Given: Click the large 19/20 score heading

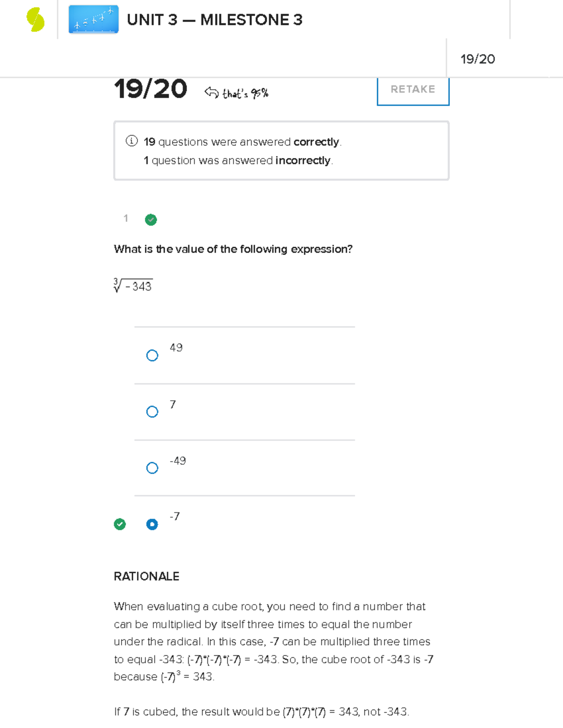Looking at the screenshot, I should (x=150, y=89).
